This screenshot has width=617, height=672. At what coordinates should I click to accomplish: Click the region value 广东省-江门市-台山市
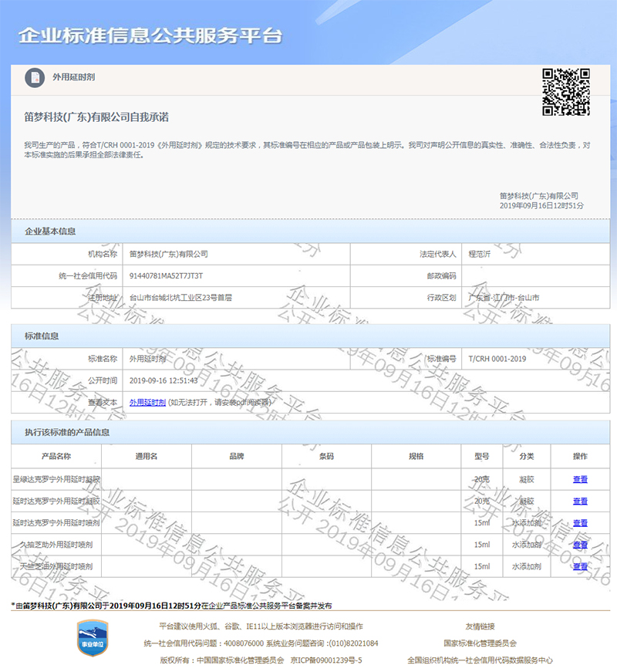click(504, 298)
